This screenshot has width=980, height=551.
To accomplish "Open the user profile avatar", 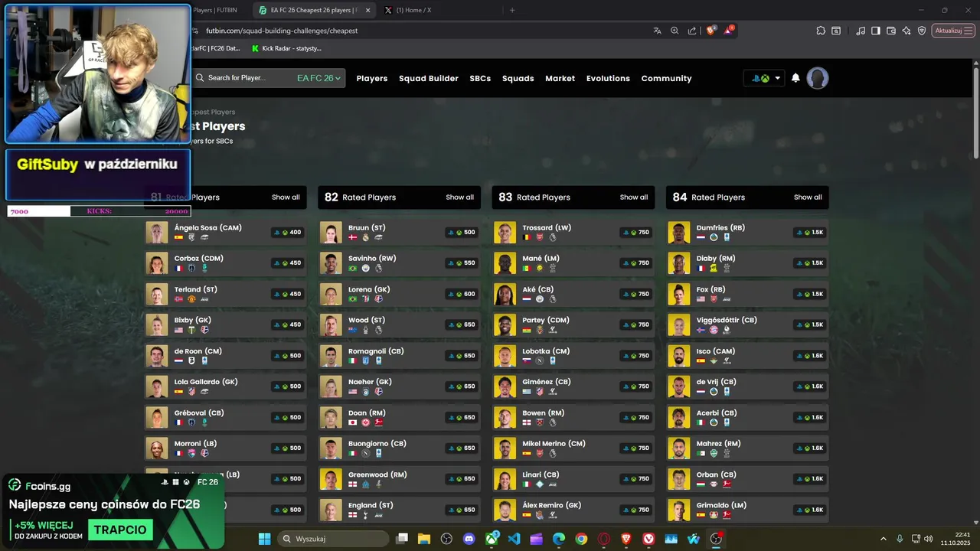I will tap(818, 78).
